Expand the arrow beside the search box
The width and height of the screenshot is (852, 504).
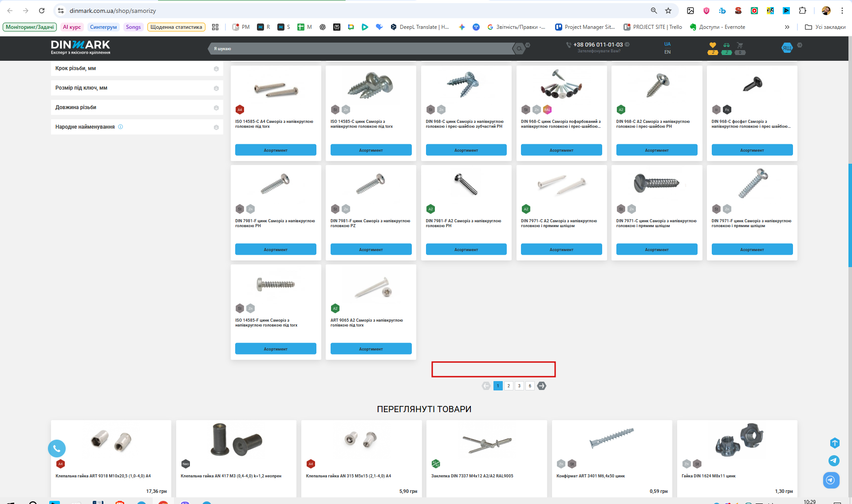528,45
